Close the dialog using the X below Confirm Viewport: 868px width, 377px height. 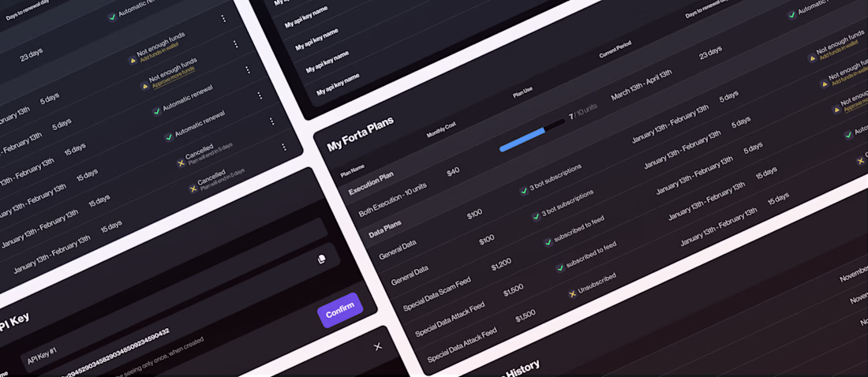click(x=377, y=346)
